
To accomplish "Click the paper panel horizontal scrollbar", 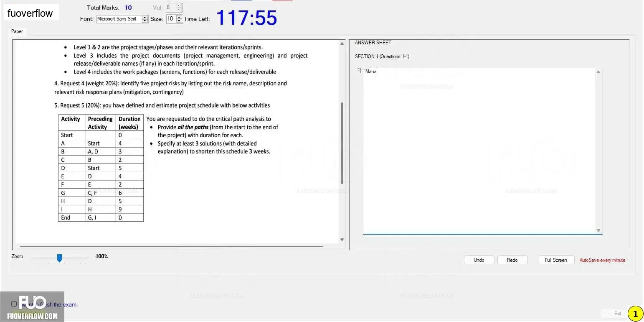I will tap(171, 247).
